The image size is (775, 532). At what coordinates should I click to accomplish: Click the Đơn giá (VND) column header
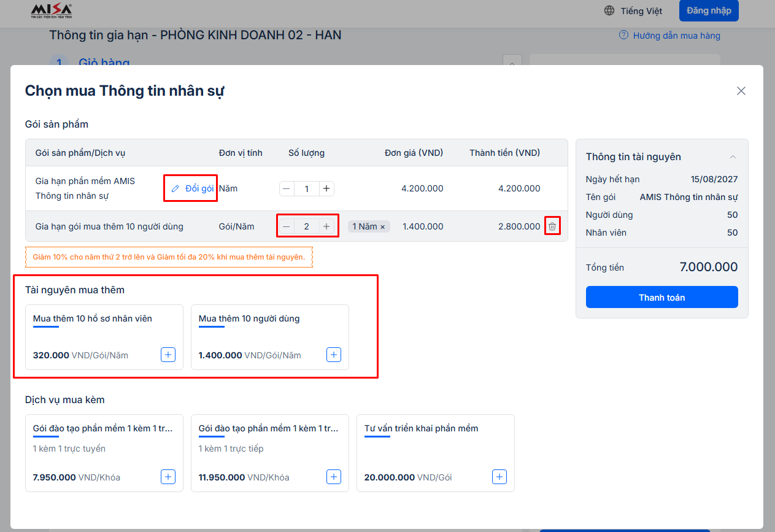click(414, 153)
